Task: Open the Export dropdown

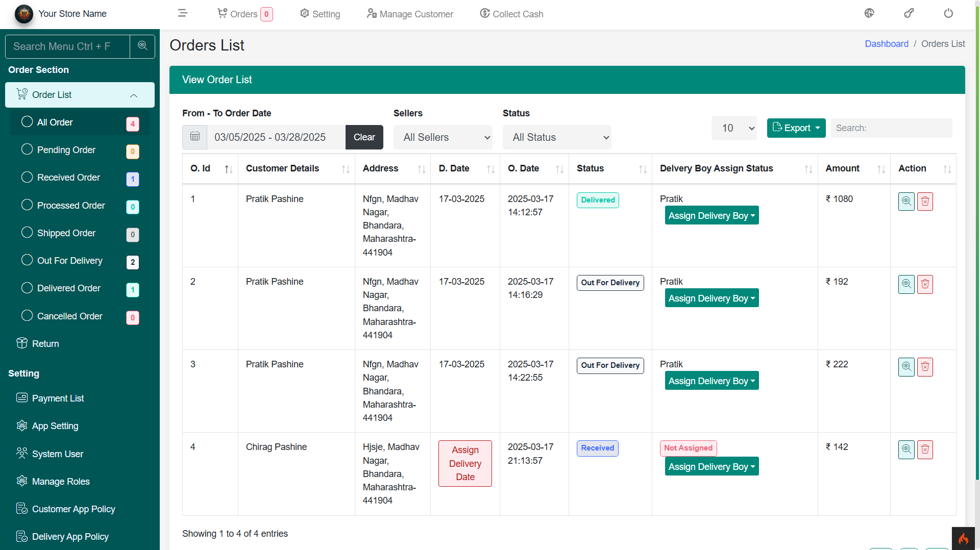Action: point(796,128)
